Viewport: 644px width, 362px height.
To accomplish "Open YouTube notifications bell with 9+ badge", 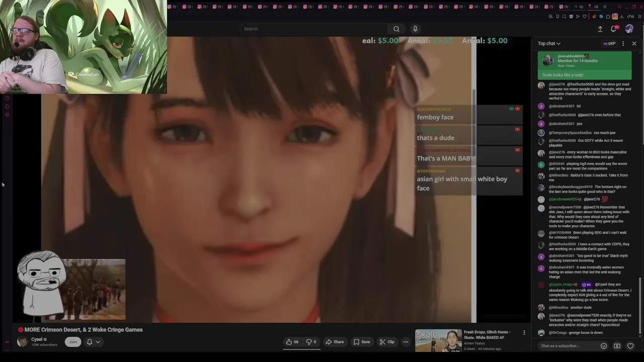I will coord(613,29).
